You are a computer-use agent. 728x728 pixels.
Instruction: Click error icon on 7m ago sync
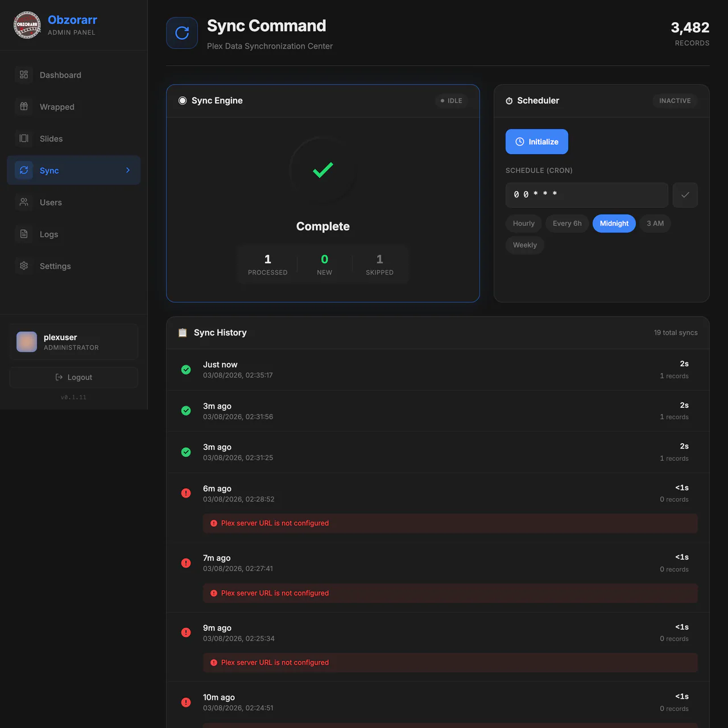coord(186,563)
